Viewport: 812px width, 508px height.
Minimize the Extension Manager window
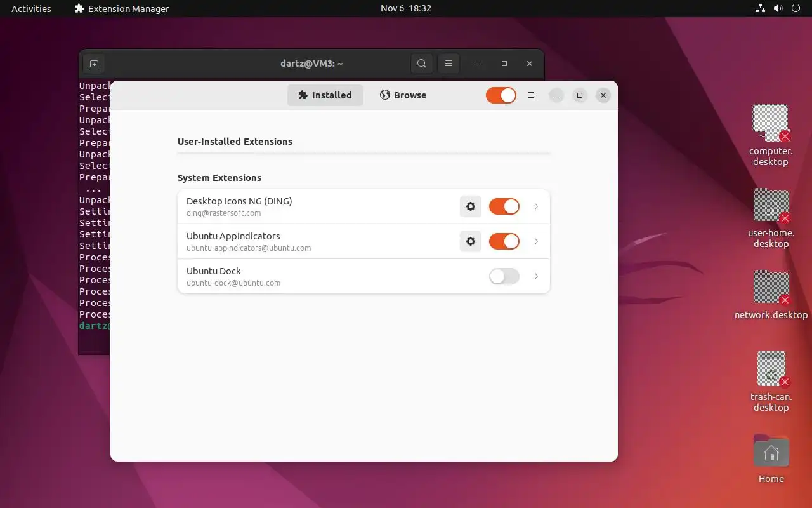556,95
